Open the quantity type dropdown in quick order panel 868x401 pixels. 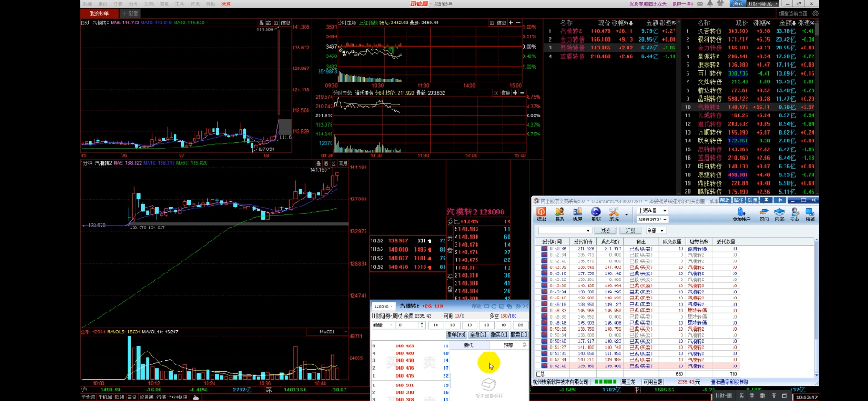tap(383, 325)
